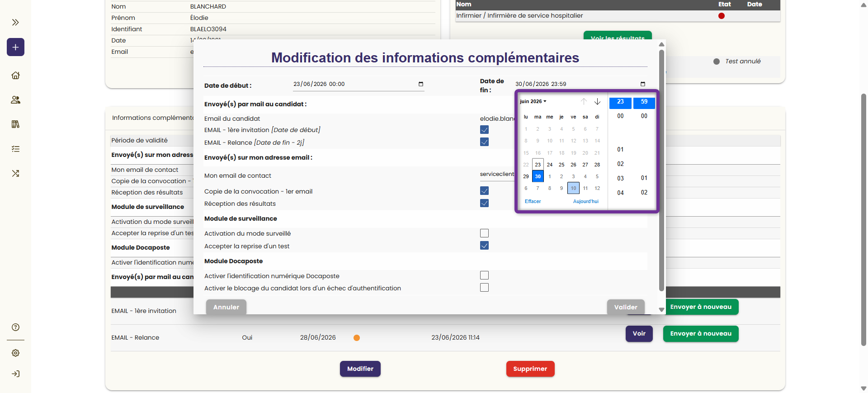This screenshot has height=393, width=868.
Task: Click Envoyer à nouveau for EMAIL - Relance
Action: [701, 334]
